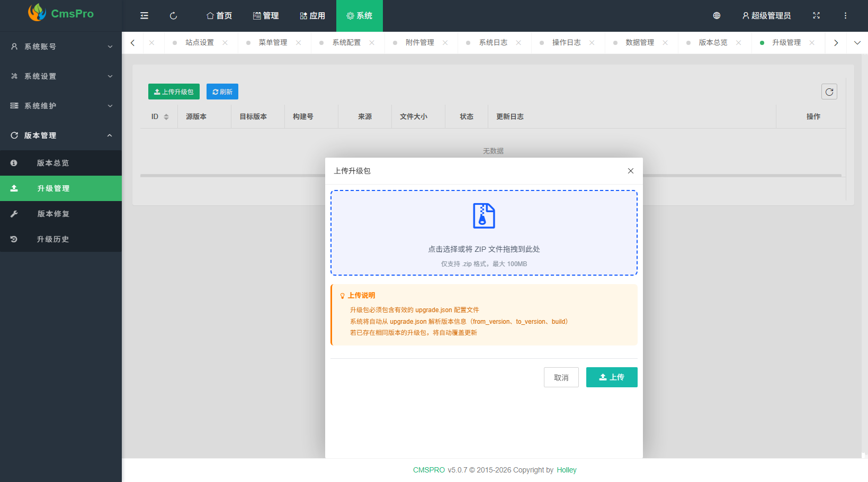868x482 pixels.
Task: Open 升级历史 in the sidebar
Action: [61, 239]
